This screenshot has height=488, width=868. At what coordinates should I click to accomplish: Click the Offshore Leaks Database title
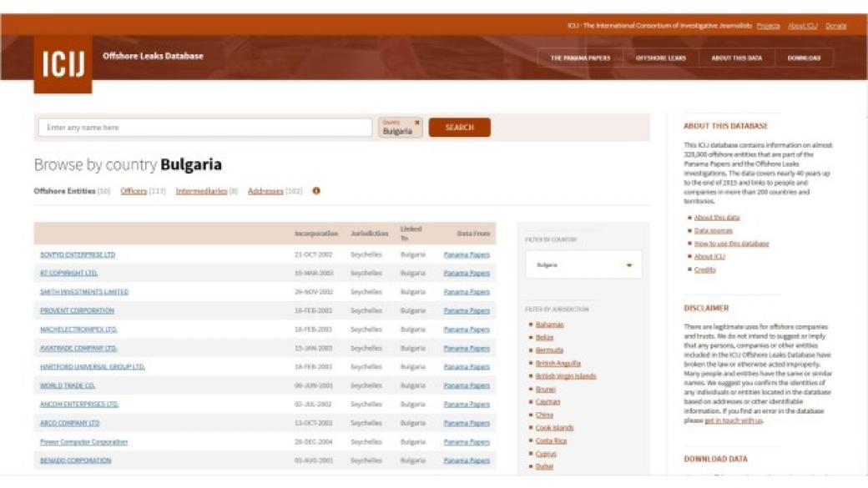[x=153, y=56]
